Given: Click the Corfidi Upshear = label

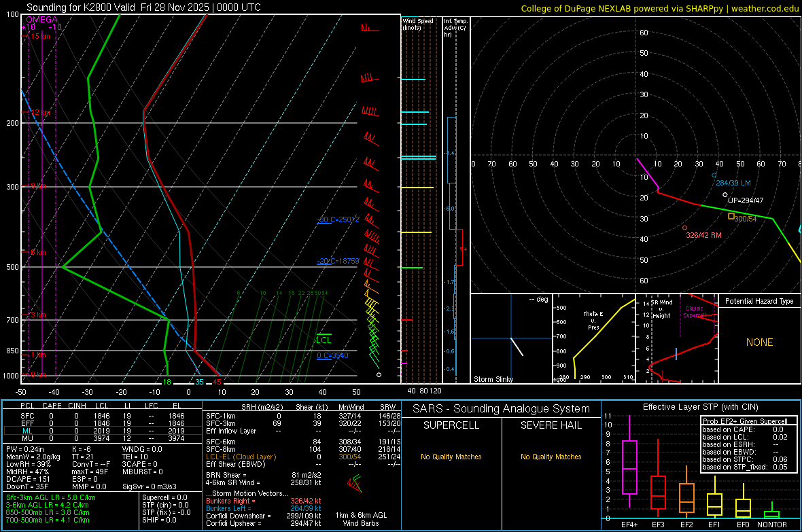Looking at the screenshot, I should click(234, 523).
